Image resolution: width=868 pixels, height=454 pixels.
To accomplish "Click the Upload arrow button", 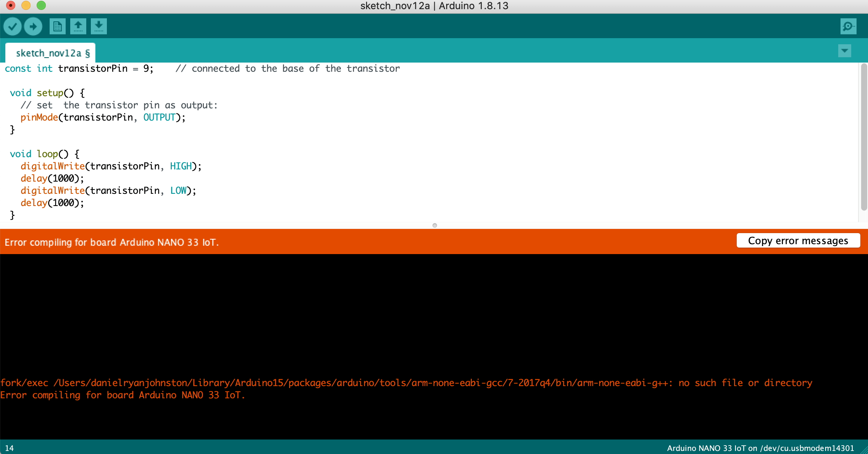I will pyautogui.click(x=33, y=26).
